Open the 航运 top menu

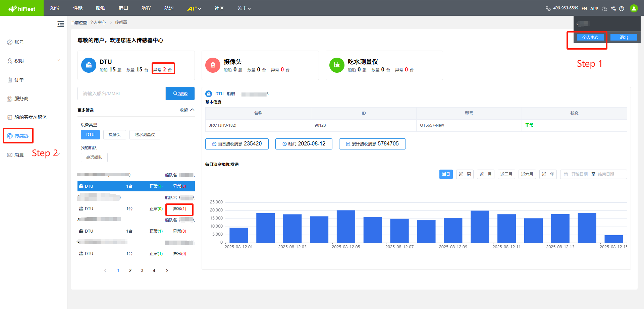169,8
